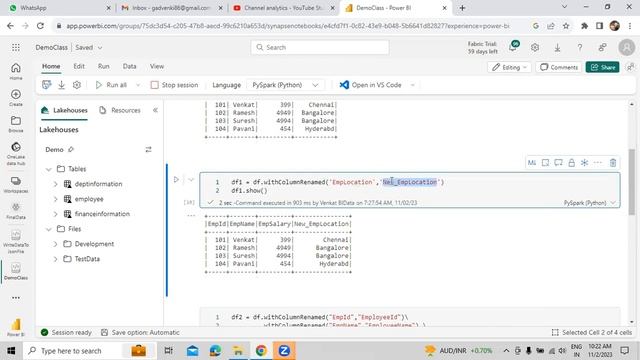Open more cell options ellipsis
Viewport: 640px width, 360px height.
coord(598,162)
